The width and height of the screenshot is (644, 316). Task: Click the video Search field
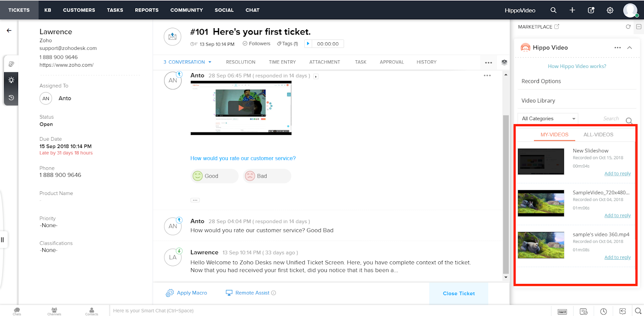[610, 119]
